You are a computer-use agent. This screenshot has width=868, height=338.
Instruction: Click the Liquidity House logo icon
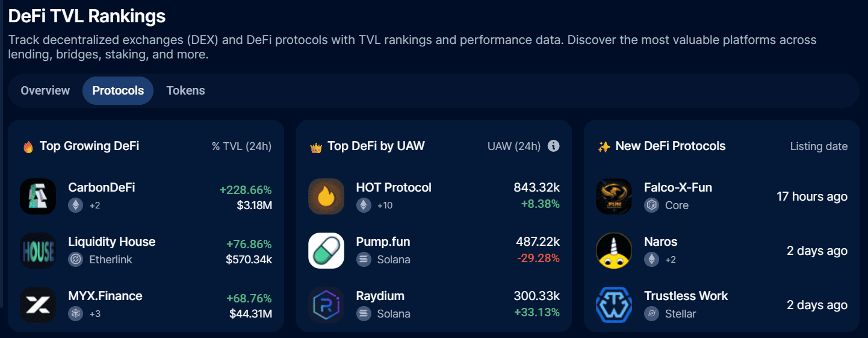coord(38,251)
